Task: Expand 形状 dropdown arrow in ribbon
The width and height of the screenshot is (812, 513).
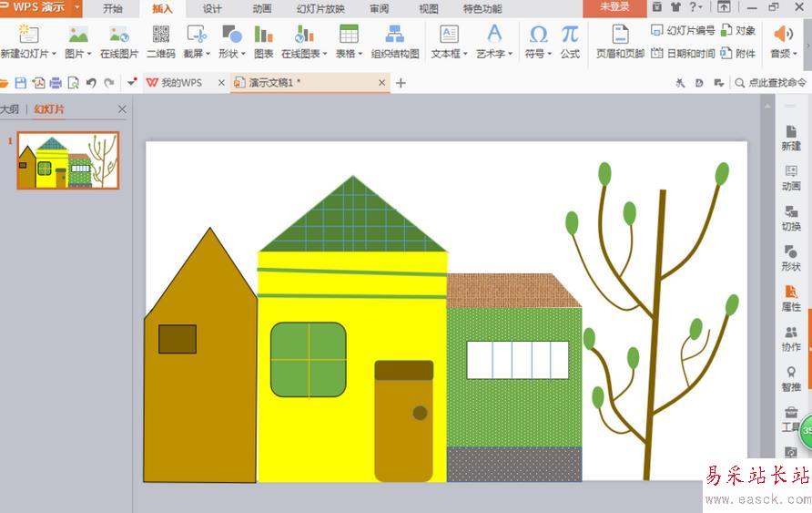Action: [x=243, y=54]
